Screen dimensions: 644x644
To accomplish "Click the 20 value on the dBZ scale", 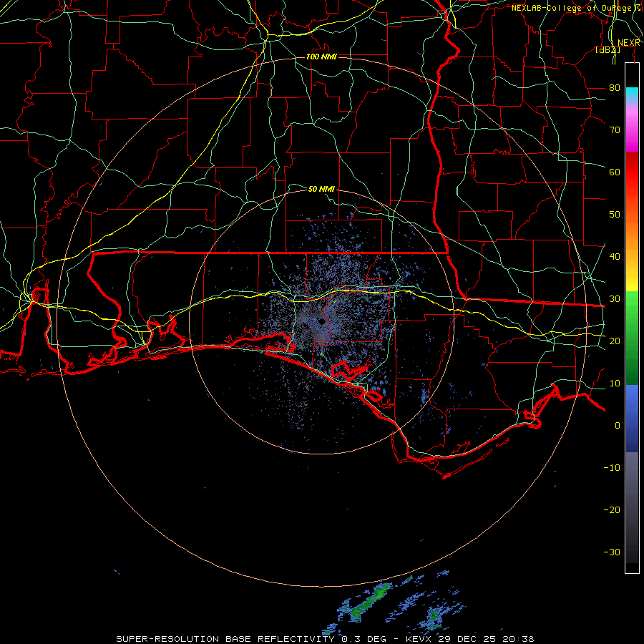I will 615,341.
